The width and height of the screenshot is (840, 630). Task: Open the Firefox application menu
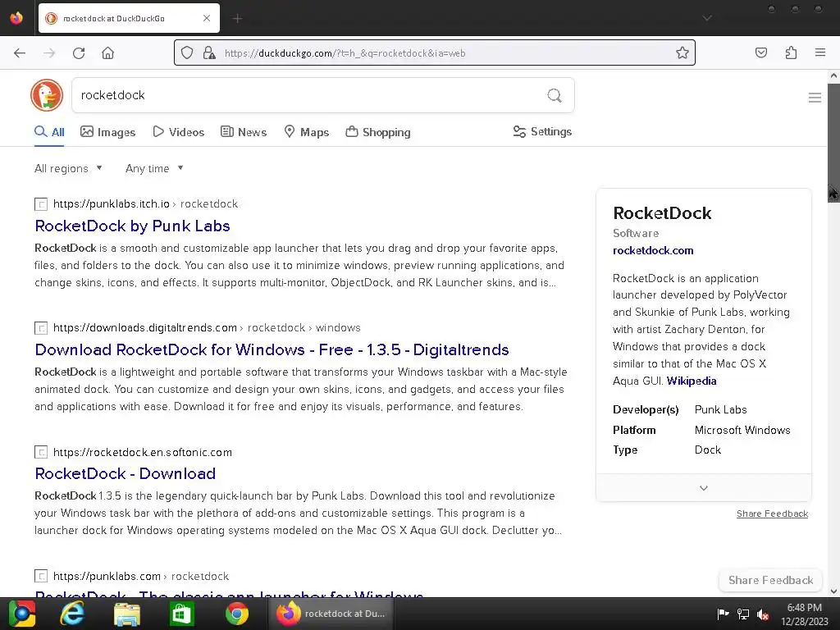coord(819,52)
